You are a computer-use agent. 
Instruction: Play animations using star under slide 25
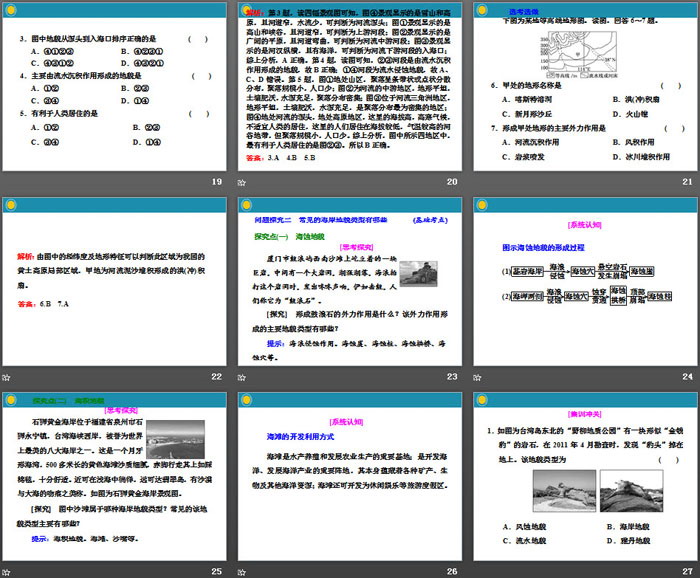click(x=7, y=572)
